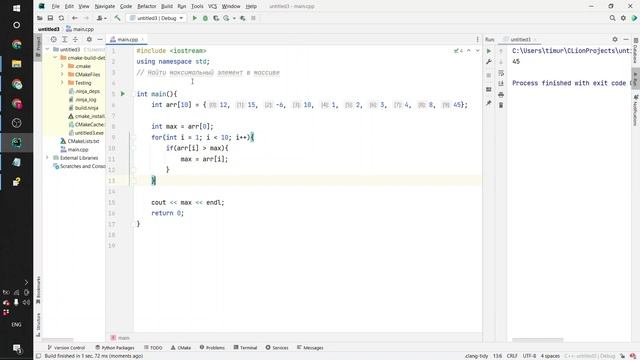Open editor tab options three-dot menu
The height and width of the screenshot is (360, 640).
click(x=478, y=39)
